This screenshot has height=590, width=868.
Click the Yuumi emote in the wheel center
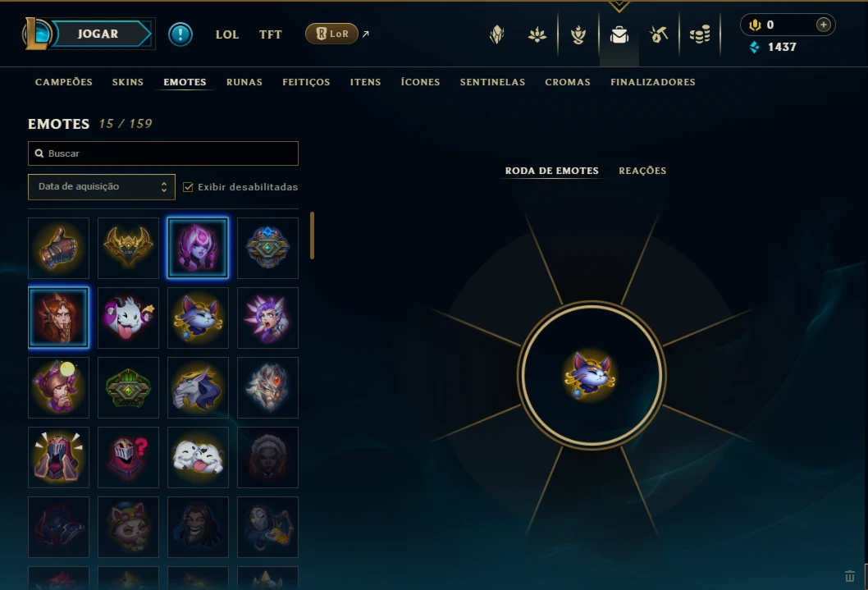[x=590, y=375]
